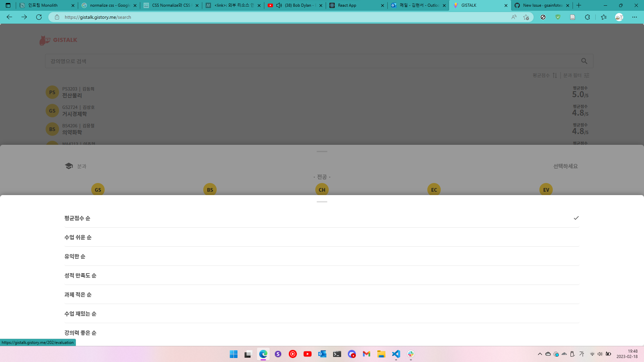
Task: Uncheck the 평균점수 순 sort option
Action: tap(576, 218)
